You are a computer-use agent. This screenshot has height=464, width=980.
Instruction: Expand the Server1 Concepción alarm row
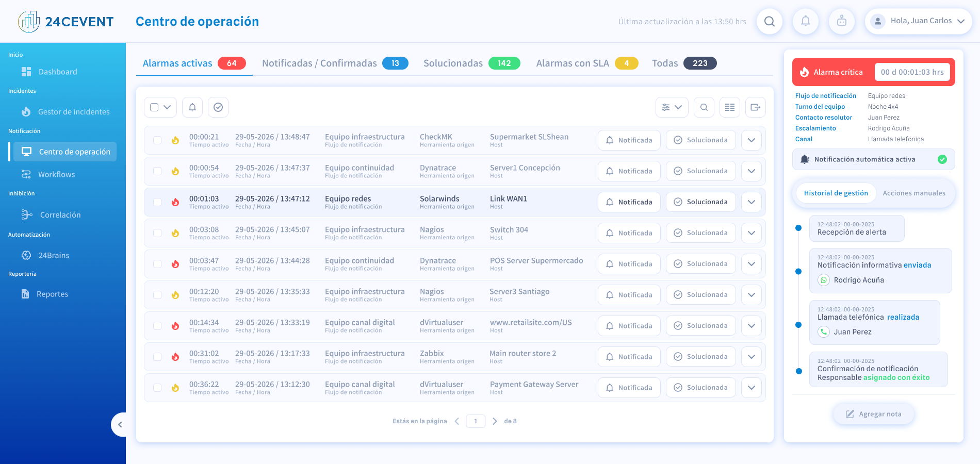[x=752, y=171]
